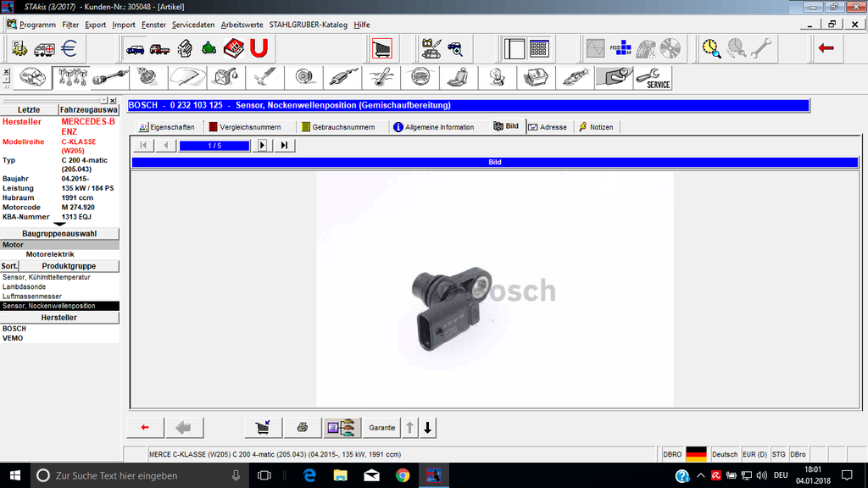The width and height of the screenshot is (868, 488).
Task: Toggle the vehicle assignment tree button
Action: coord(342,428)
